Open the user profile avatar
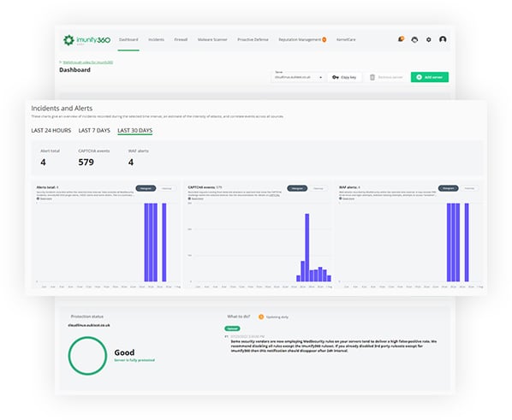 pos(443,39)
